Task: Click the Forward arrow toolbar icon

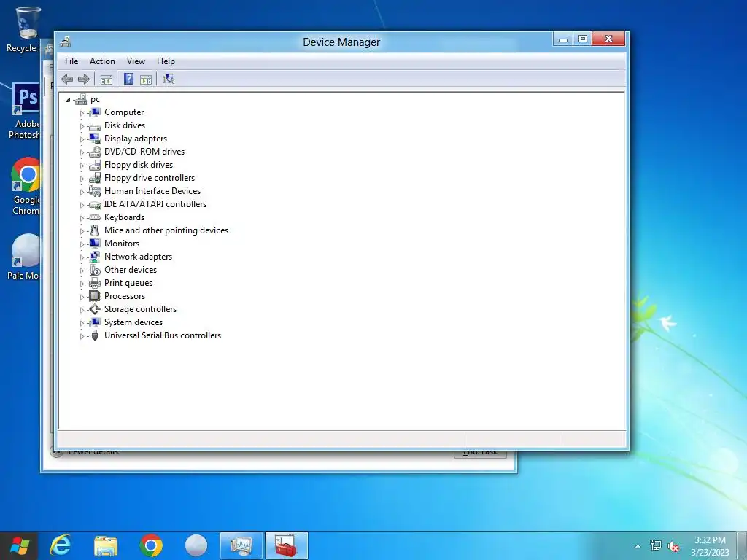Action: coord(83,79)
